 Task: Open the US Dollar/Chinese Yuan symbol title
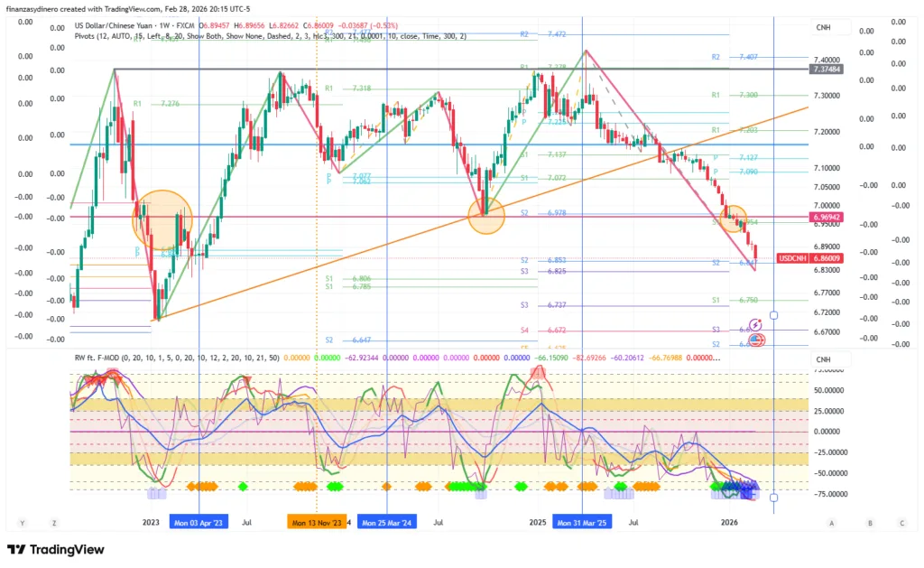(x=114, y=24)
